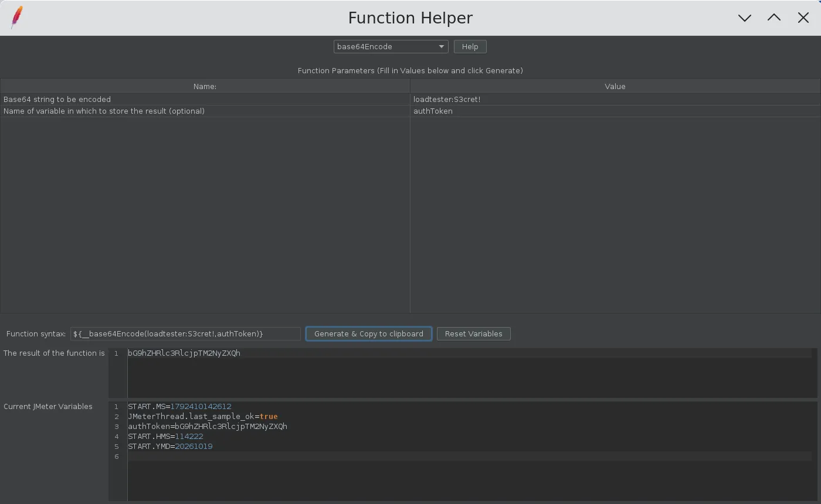Screen dimensions: 821x504
Task: Click the Name: column header
Action: [205, 87]
